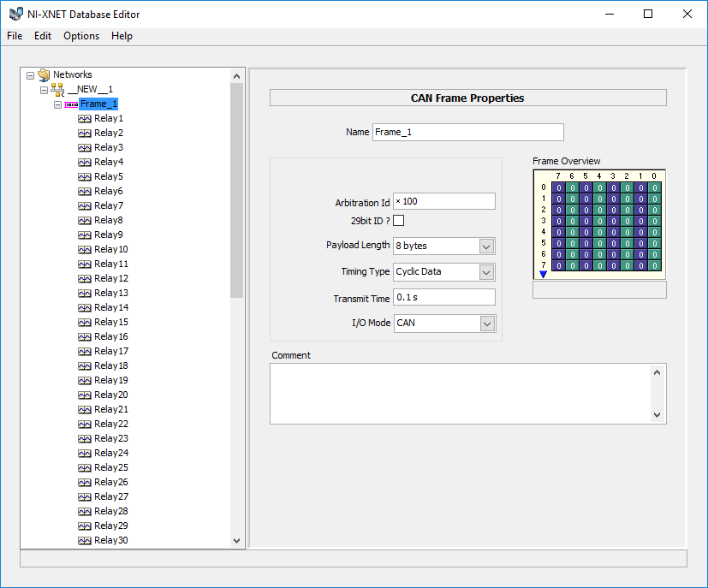The image size is (708, 588).
Task: Click the Name input field
Action: [x=468, y=132]
